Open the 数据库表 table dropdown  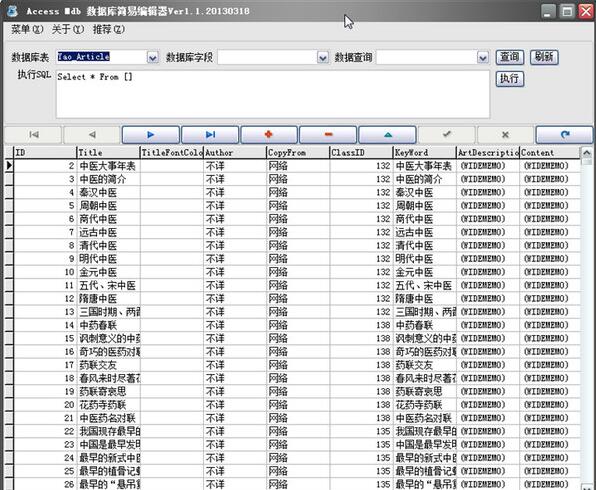pyautogui.click(x=153, y=57)
